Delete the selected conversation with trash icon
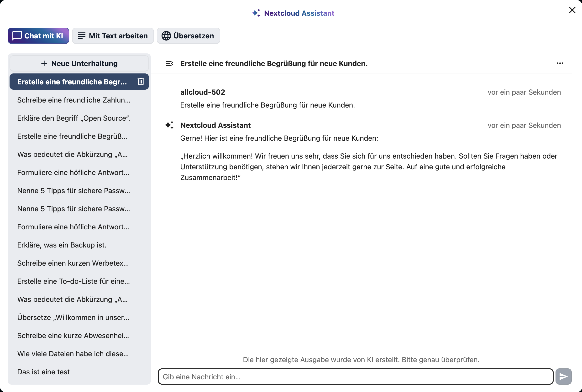This screenshot has height=392, width=582. (141, 82)
